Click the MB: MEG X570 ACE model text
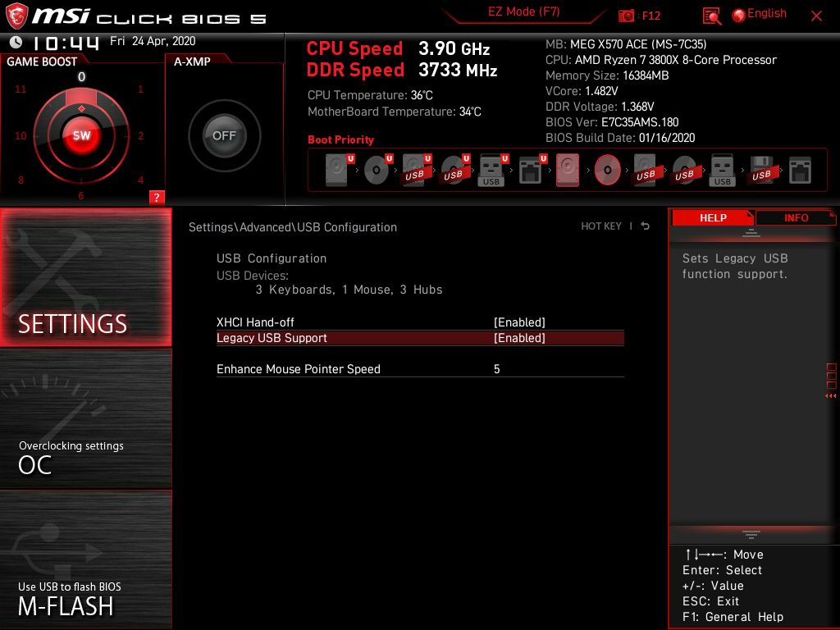 pyautogui.click(x=626, y=44)
